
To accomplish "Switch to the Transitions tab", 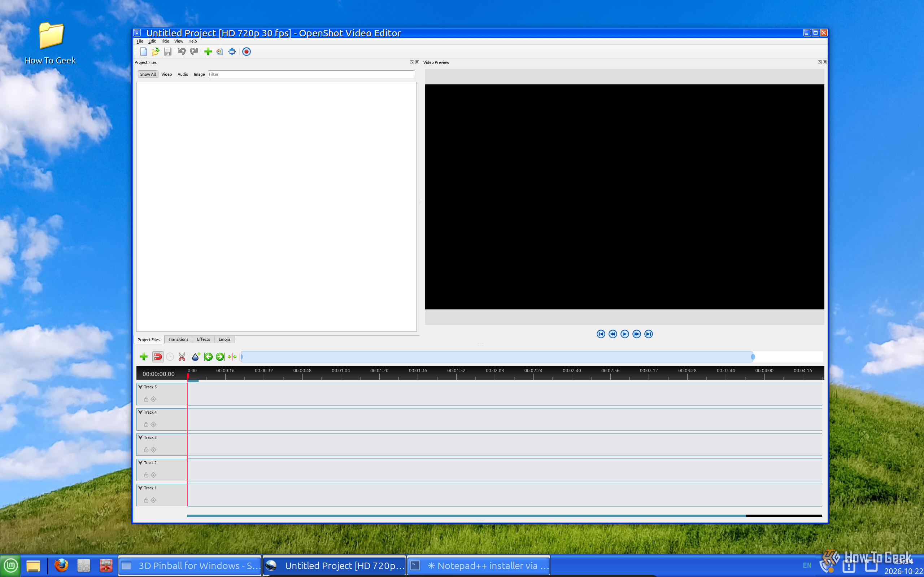I will (x=178, y=339).
